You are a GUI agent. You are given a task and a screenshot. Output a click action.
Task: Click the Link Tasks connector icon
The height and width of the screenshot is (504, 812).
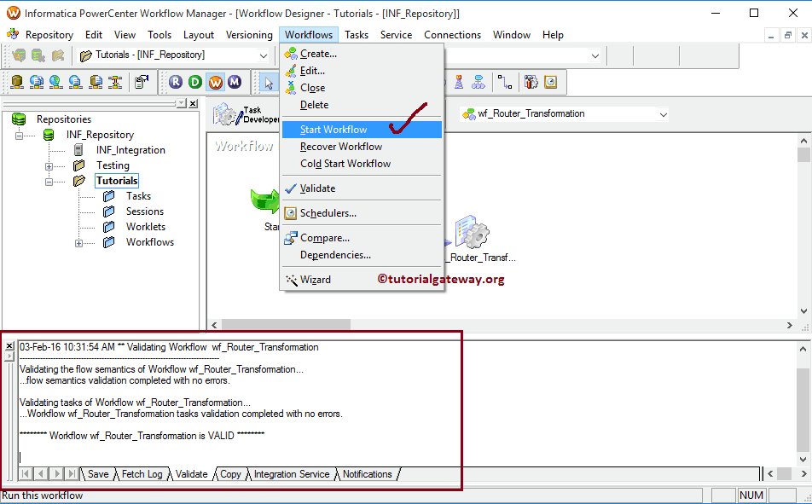tap(505, 82)
